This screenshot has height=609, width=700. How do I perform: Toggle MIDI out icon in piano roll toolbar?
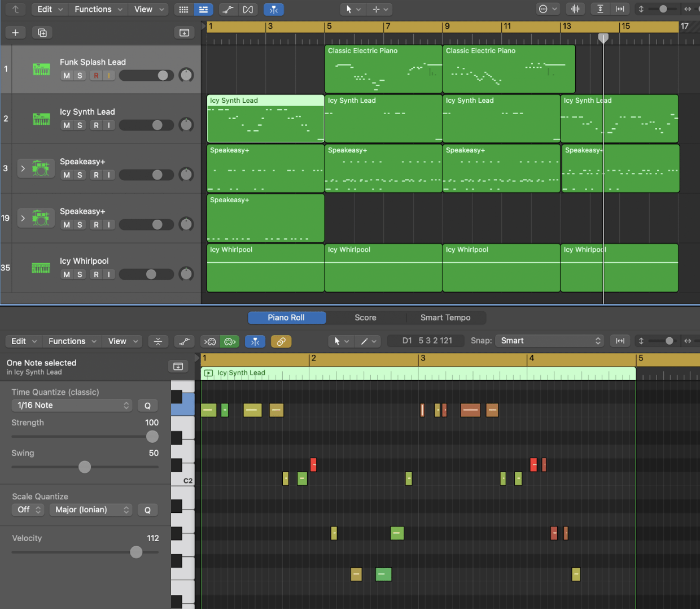pyautogui.click(x=230, y=341)
